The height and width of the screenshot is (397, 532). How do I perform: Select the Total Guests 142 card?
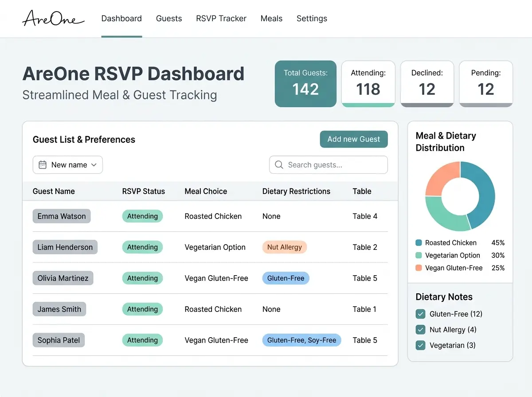305,84
